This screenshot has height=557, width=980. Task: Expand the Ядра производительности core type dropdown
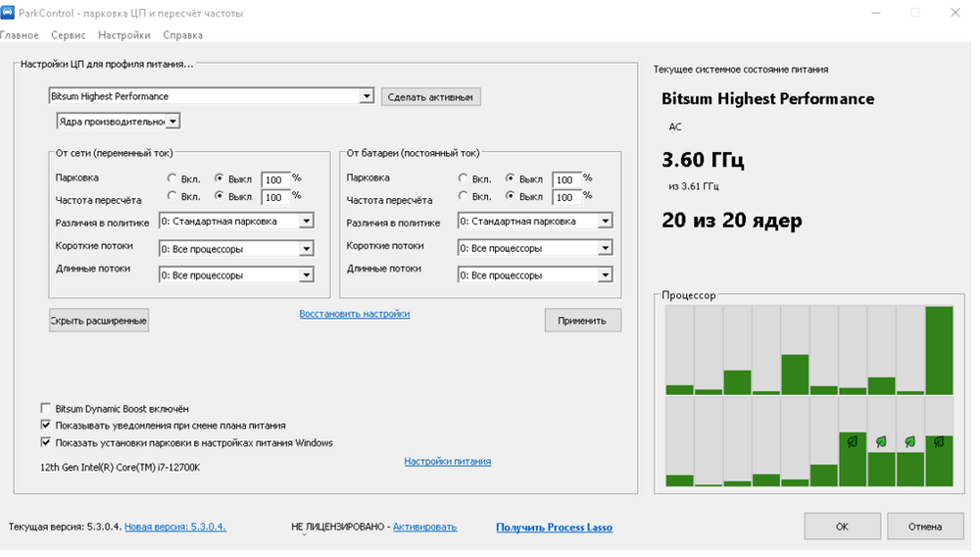173,122
